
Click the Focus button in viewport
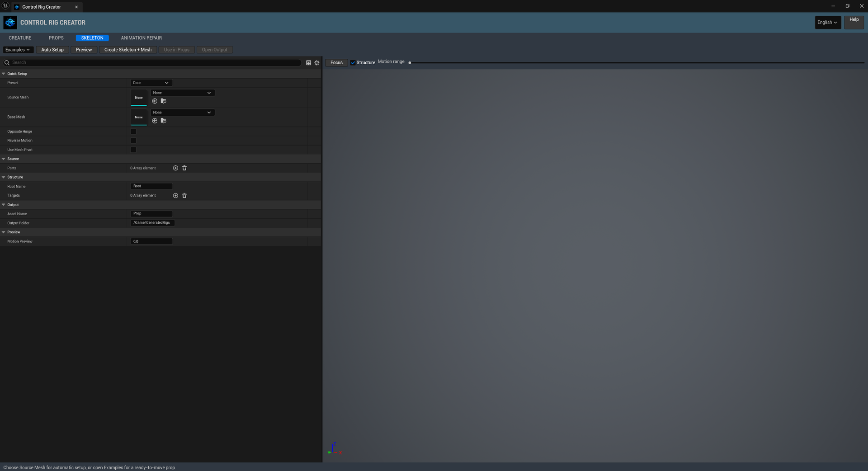pos(336,63)
